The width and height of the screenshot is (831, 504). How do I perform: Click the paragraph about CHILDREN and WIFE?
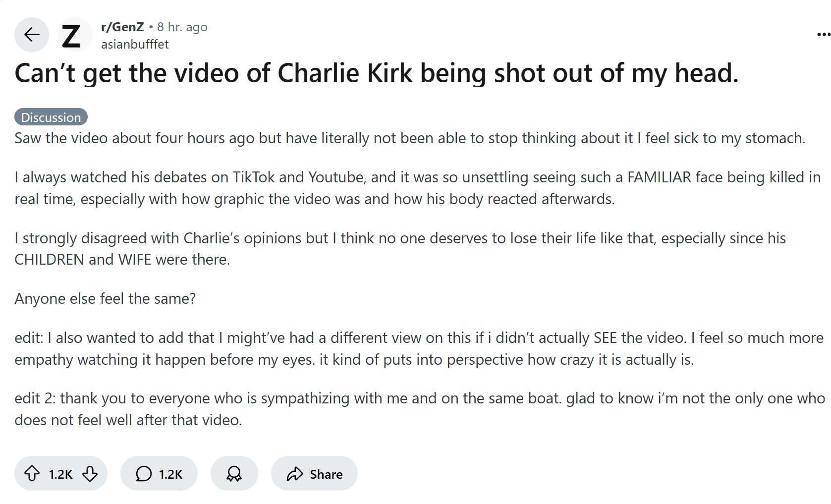399,249
